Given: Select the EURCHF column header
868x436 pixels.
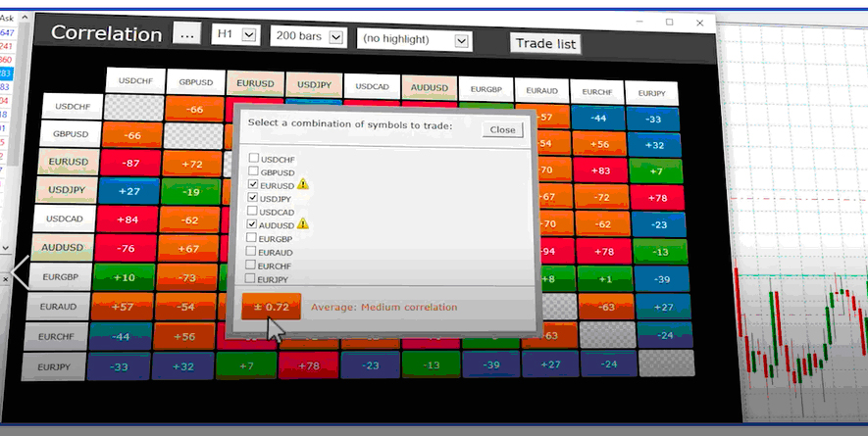Looking at the screenshot, I should coord(596,92).
